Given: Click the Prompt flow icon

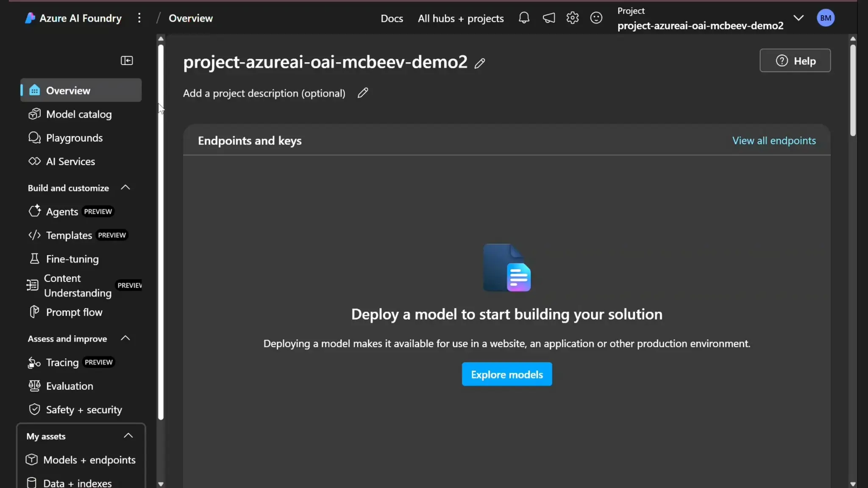Looking at the screenshot, I should (x=34, y=312).
